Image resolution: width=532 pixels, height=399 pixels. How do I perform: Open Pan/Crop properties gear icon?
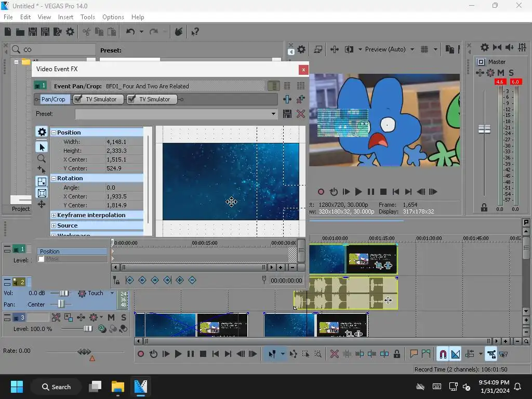[42, 132]
